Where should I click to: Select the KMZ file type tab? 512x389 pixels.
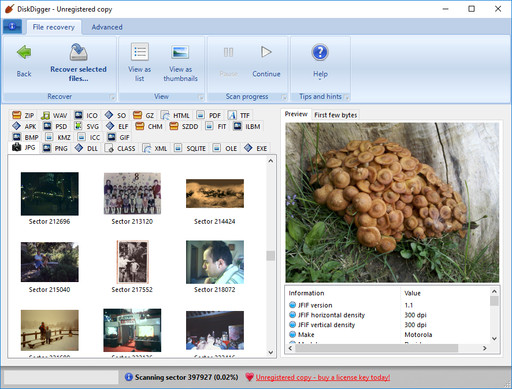pyautogui.click(x=58, y=137)
